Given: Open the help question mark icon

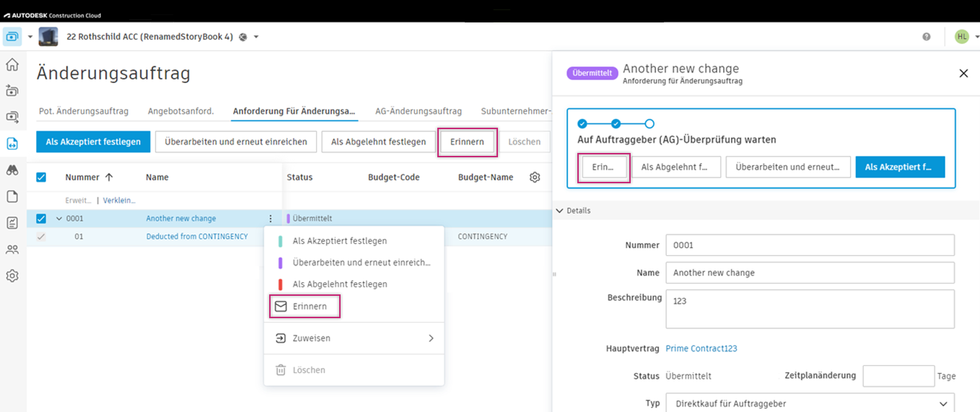Looking at the screenshot, I should [926, 37].
